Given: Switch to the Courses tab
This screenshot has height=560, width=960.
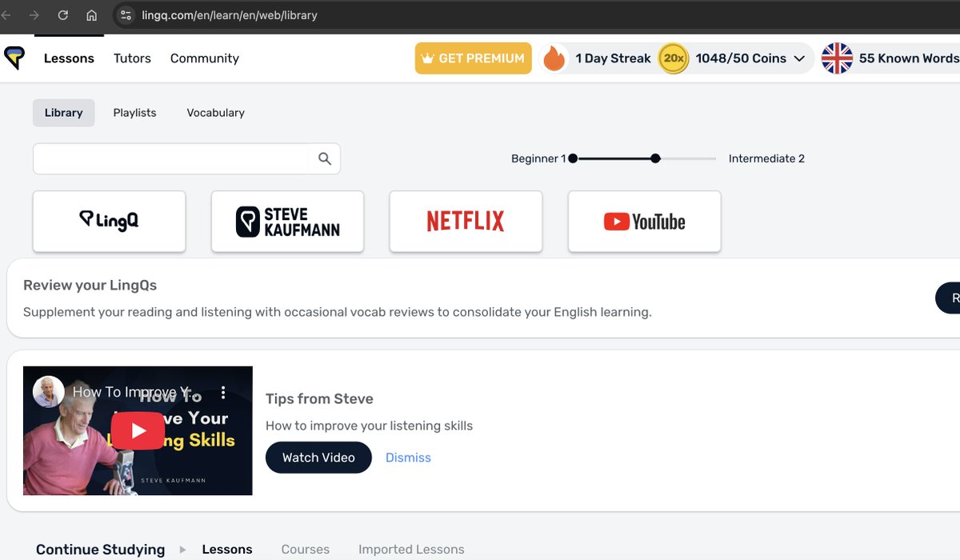Looking at the screenshot, I should pyautogui.click(x=306, y=550).
